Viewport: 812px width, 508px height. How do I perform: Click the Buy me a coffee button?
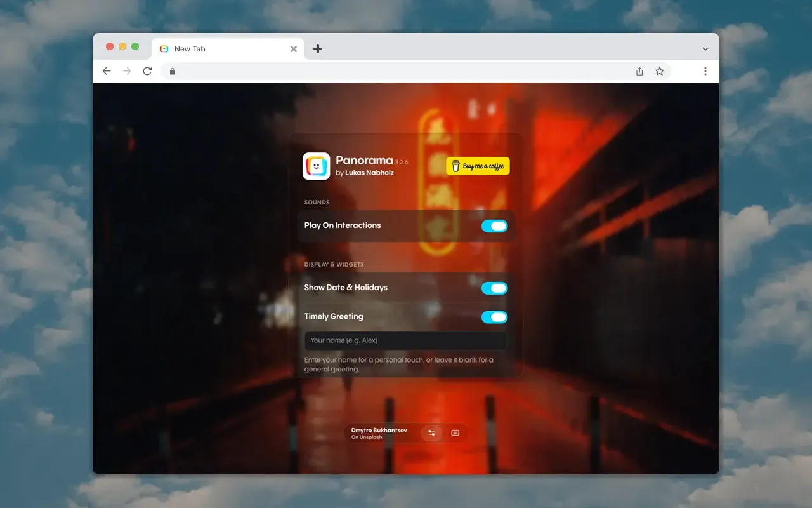tap(478, 166)
